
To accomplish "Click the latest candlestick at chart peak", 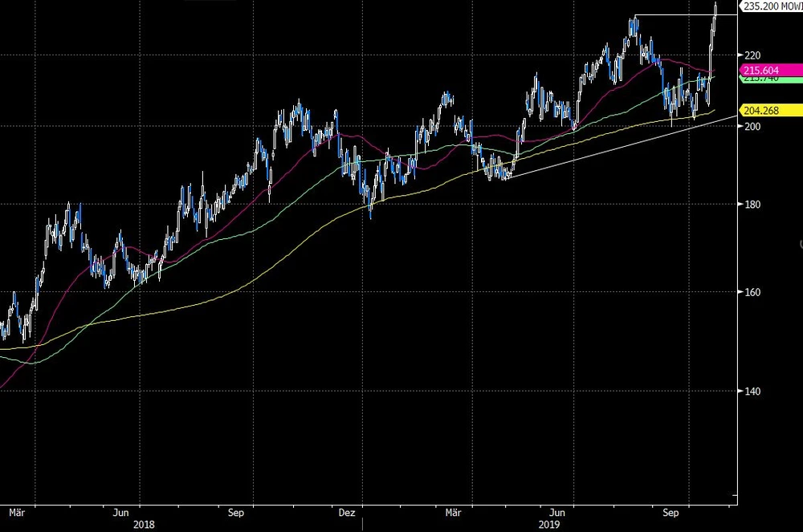I will (715, 10).
